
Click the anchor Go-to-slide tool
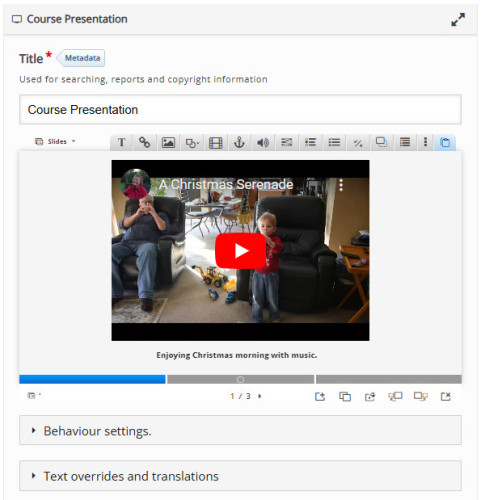coord(239,143)
